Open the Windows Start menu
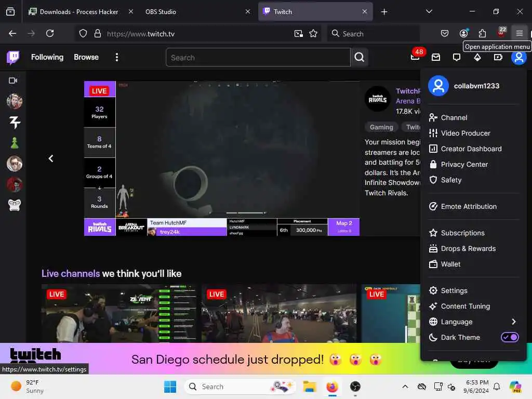Viewport: 532px width, 399px height. click(170, 387)
